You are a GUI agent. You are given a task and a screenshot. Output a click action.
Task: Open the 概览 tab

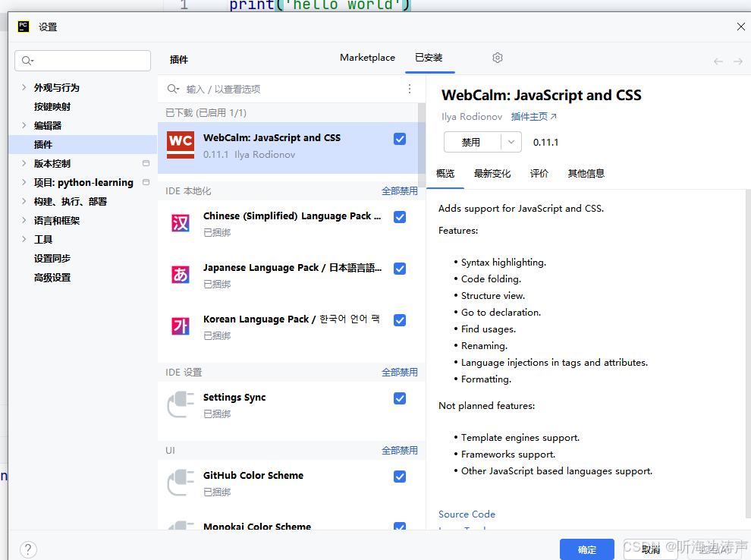(445, 174)
